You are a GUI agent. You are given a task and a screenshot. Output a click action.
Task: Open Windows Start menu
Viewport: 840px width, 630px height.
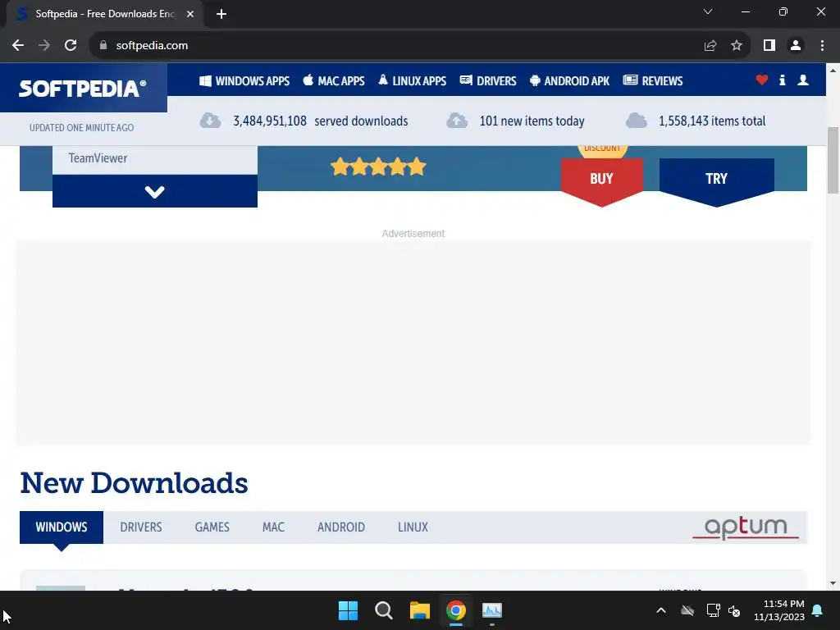click(x=348, y=610)
